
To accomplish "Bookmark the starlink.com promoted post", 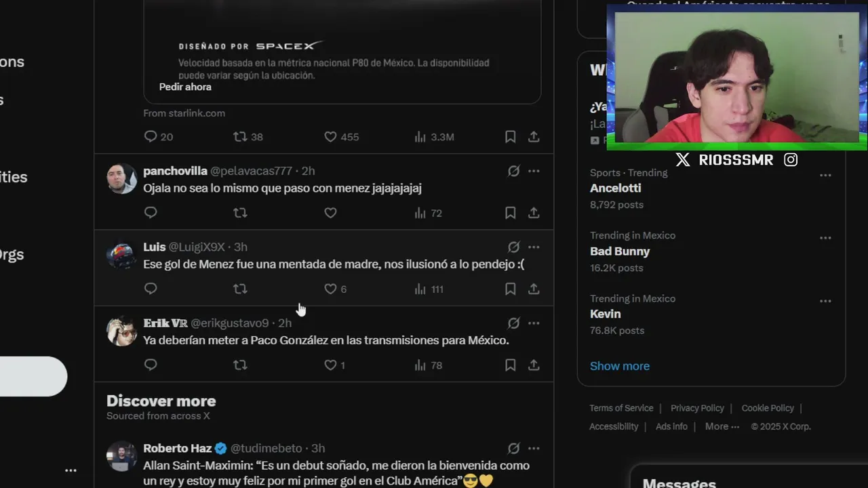I will (x=510, y=137).
